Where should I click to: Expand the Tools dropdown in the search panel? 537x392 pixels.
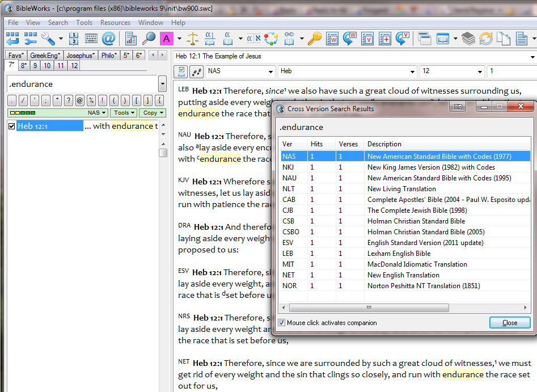125,112
